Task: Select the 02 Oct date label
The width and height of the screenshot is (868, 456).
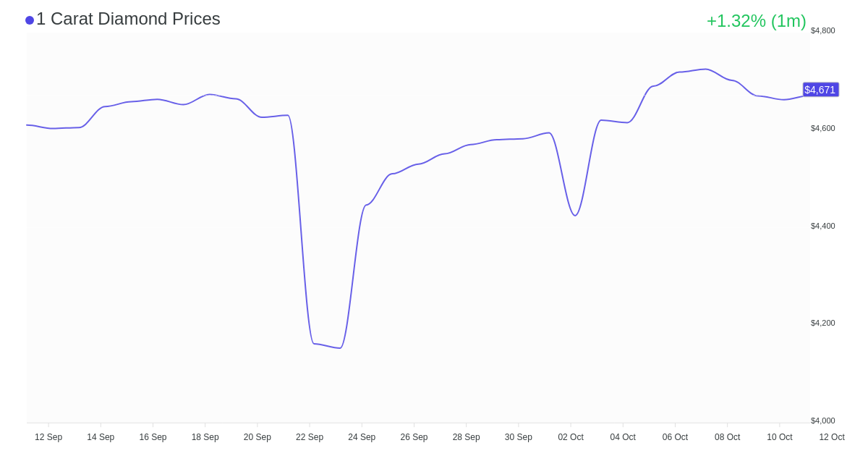Action: (x=571, y=437)
